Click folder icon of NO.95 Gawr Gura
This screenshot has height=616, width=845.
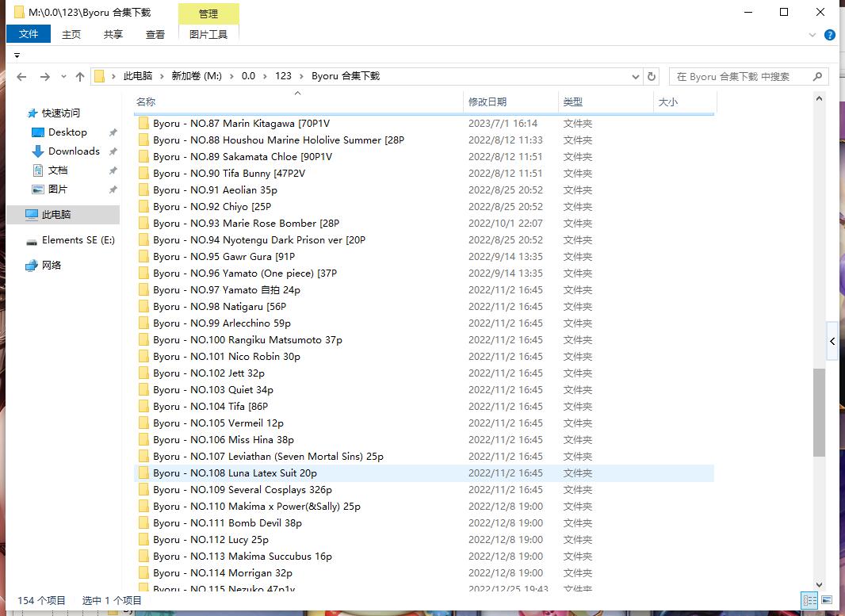tap(143, 257)
